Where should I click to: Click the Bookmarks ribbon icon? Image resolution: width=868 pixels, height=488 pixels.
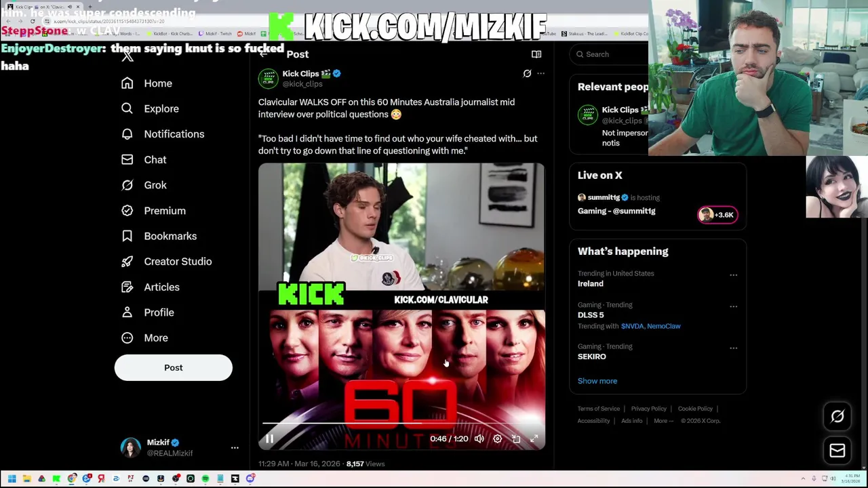click(x=127, y=236)
